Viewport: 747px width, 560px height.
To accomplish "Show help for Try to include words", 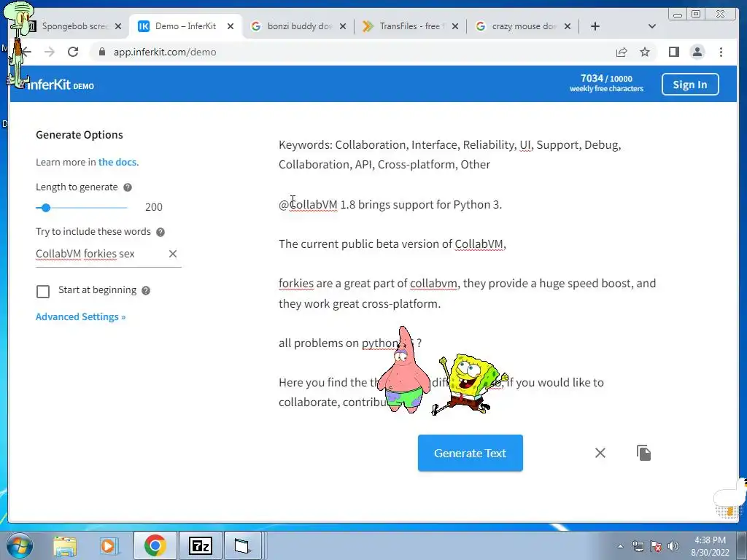I will pos(160,232).
